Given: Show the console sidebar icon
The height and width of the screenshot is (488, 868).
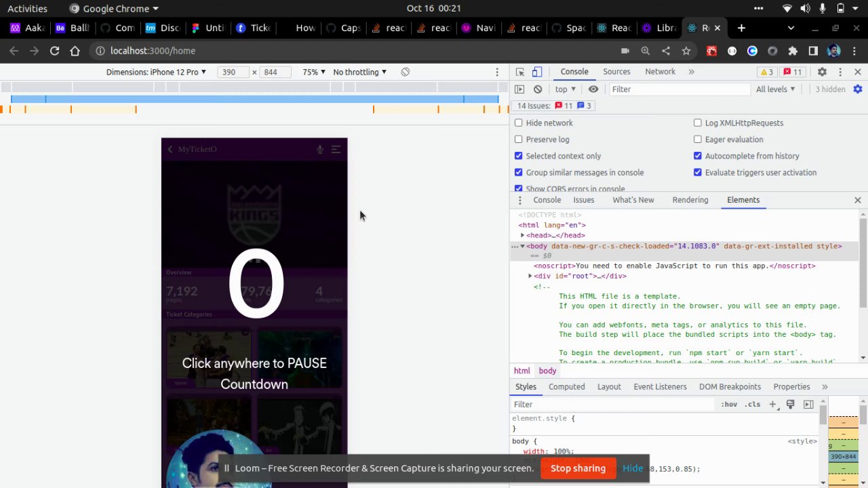Looking at the screenshot, I should pyautogui.click(x=519, y=89).
